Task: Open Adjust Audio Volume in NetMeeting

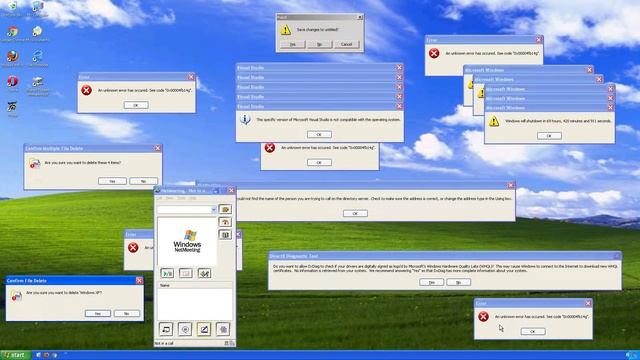Action: pyautogui.click(x=204, y=273)
